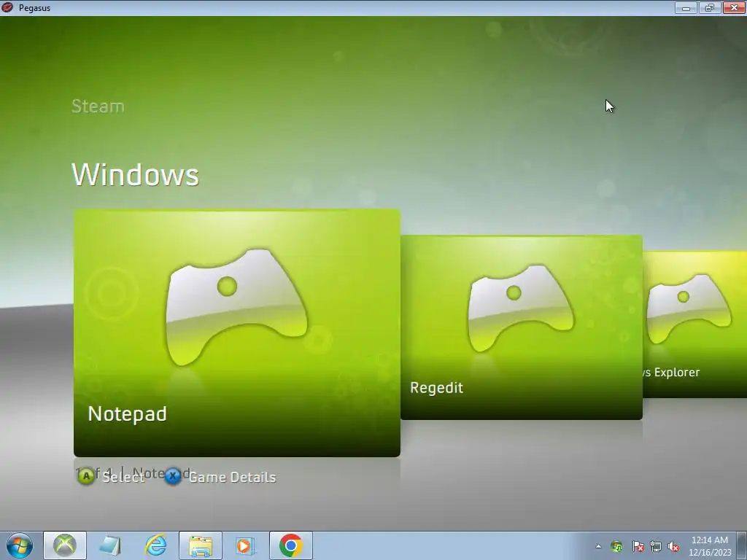Screen dimensions: 747x560
Task: Restore down the Pegasus window
Action: pos(710,7)
